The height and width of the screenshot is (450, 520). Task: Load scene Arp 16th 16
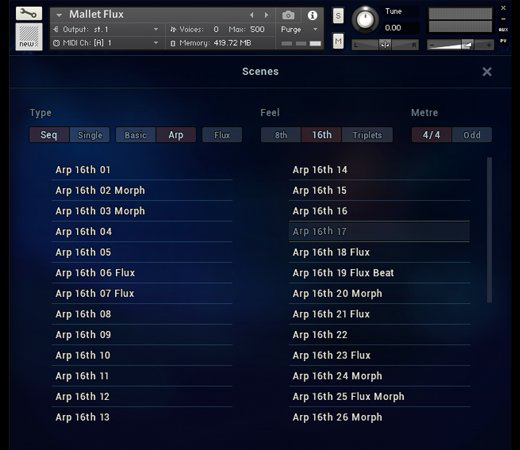[x=379, y=211]
